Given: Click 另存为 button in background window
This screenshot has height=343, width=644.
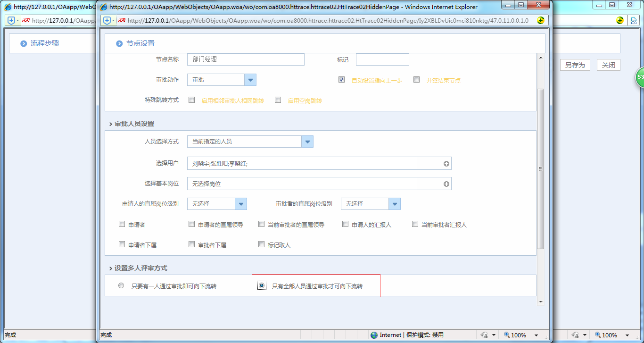Looking at the screenshot, I should 575,65.
